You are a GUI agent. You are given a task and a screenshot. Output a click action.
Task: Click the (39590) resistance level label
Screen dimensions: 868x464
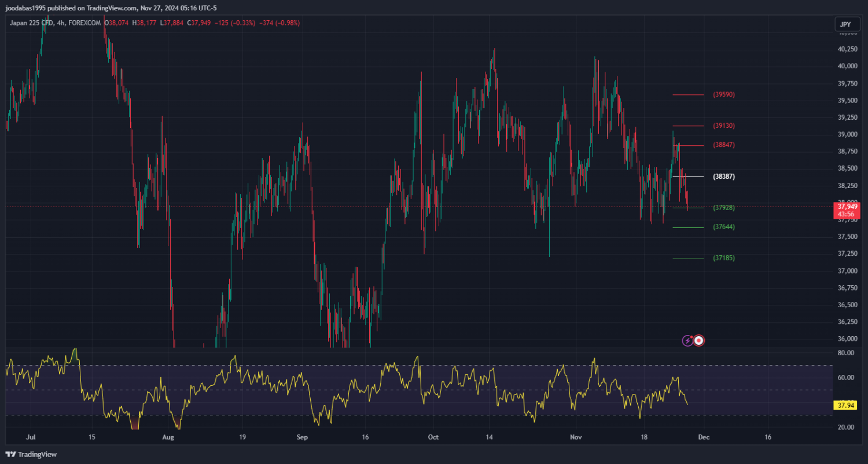724,94
